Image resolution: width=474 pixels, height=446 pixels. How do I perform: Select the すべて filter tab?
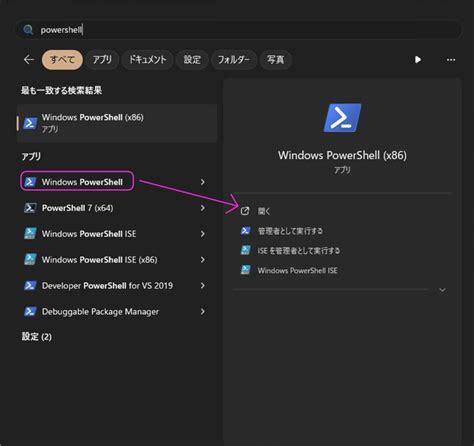pos(62,60)
